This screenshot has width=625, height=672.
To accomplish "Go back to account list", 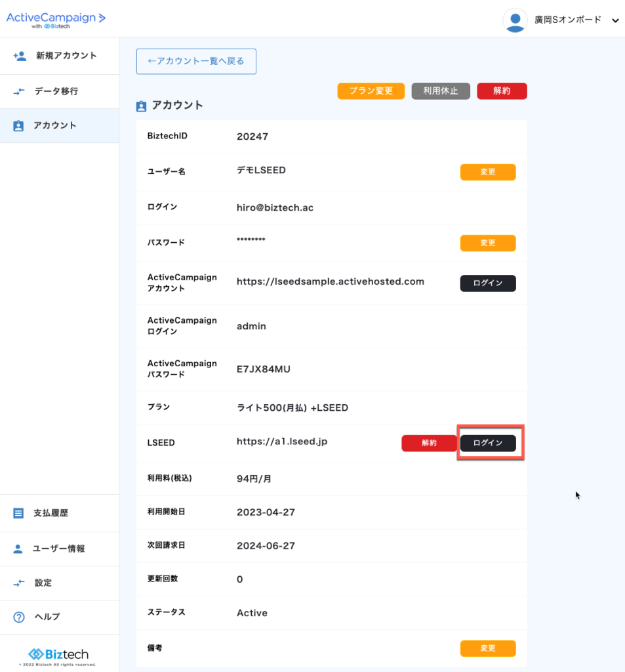I will click(x=196, y=62).
